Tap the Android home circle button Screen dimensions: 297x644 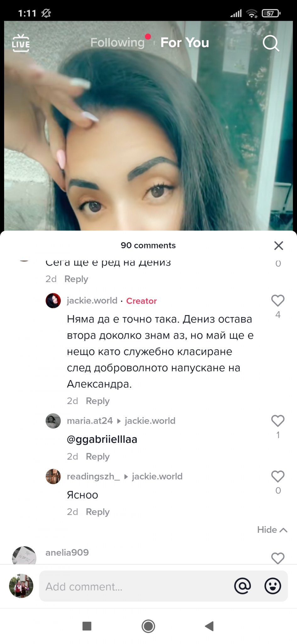[148, 626]
